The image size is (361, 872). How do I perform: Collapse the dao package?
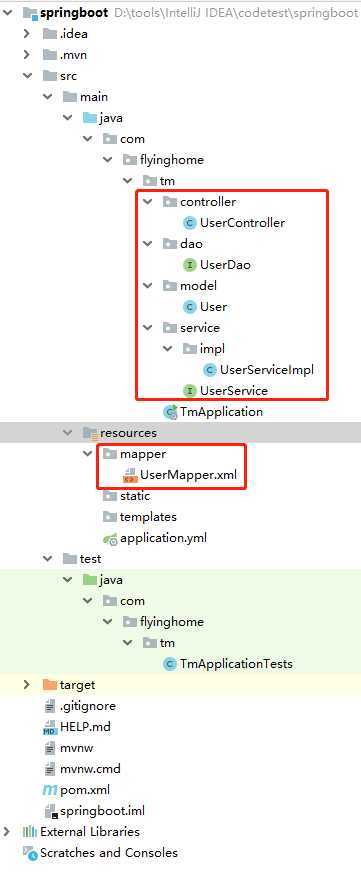tap(147, 244)
